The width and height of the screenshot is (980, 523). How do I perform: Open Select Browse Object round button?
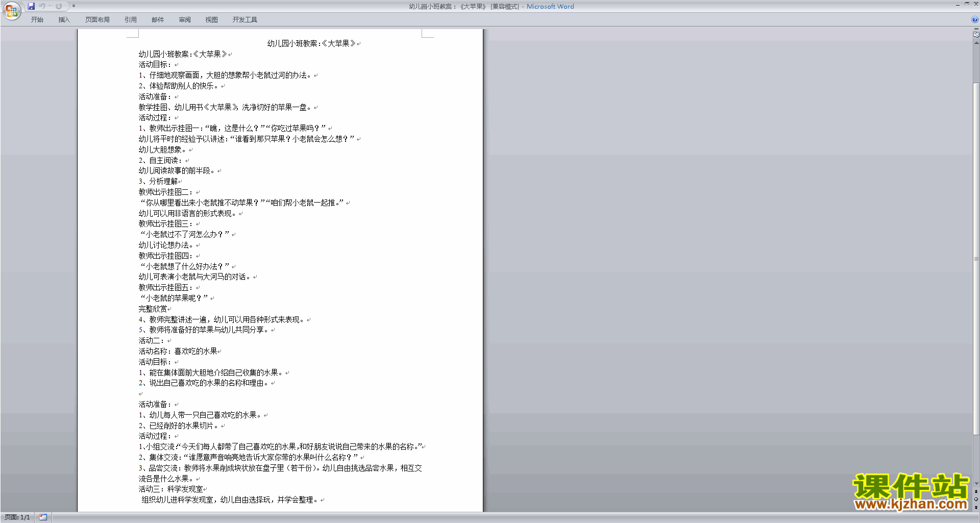click(976, 500)
